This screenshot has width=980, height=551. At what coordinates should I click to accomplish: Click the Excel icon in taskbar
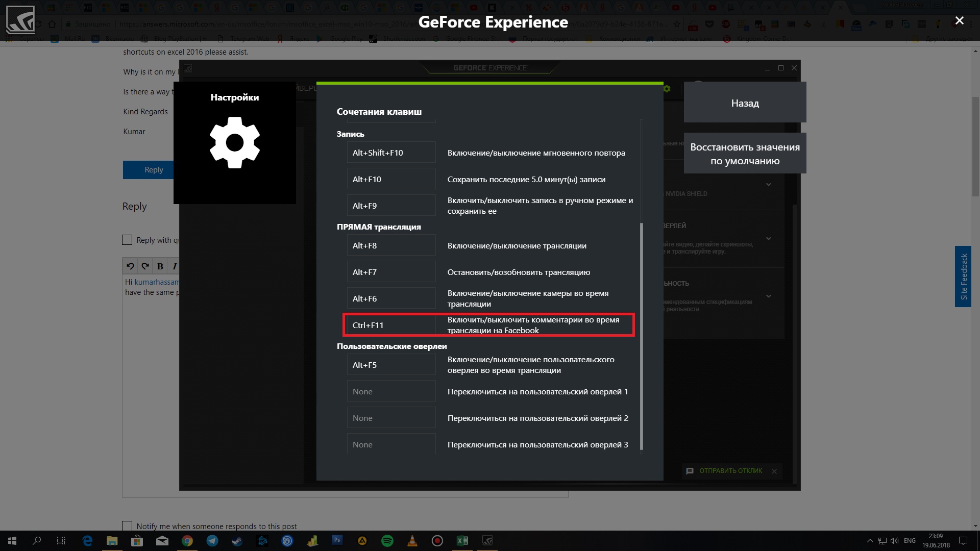click(462, 540)
